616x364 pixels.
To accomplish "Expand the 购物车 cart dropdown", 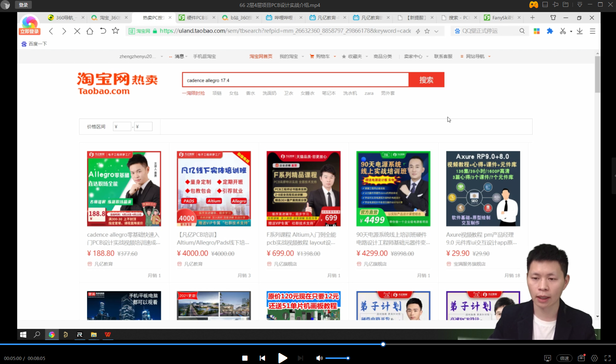I will point(335,57).
